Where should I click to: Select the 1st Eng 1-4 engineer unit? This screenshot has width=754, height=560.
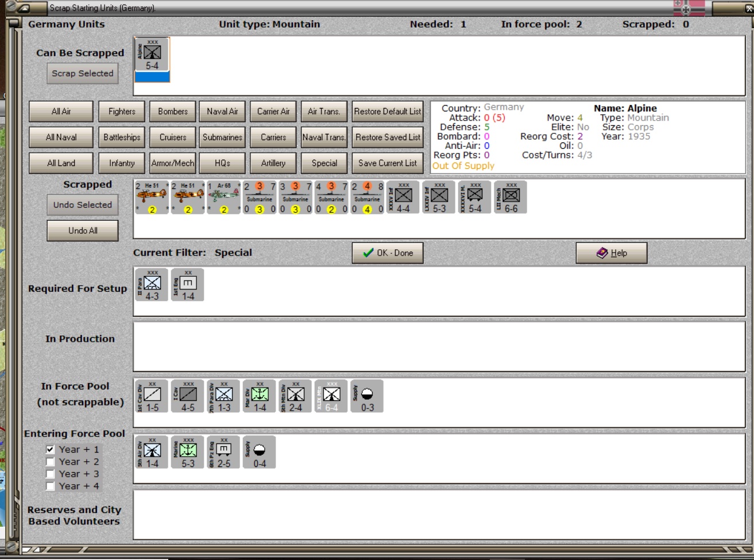(x=188, y=285)
